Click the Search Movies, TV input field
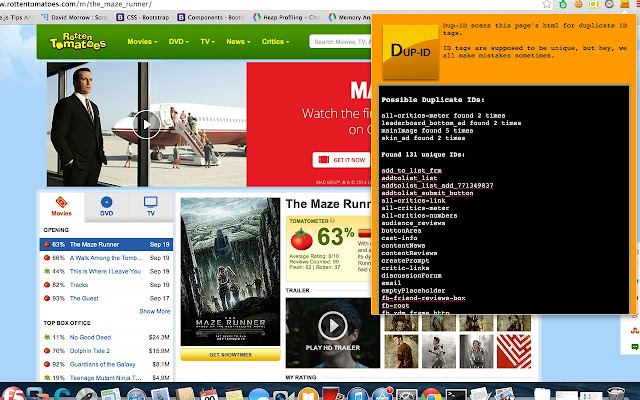 [340, 42]
